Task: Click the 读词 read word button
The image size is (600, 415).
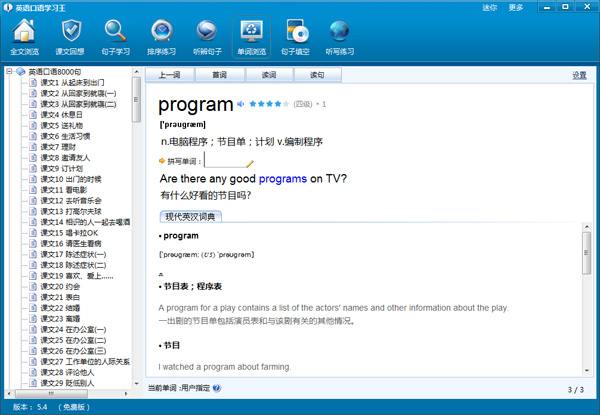Action: [x=269, y=75]
